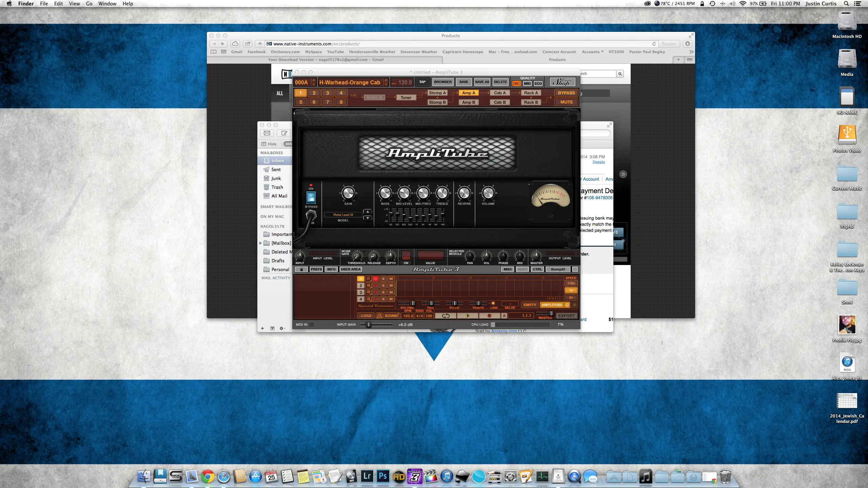Select ECO quality mode
This screenshot has width=868, height=488.
pos(538,83)
